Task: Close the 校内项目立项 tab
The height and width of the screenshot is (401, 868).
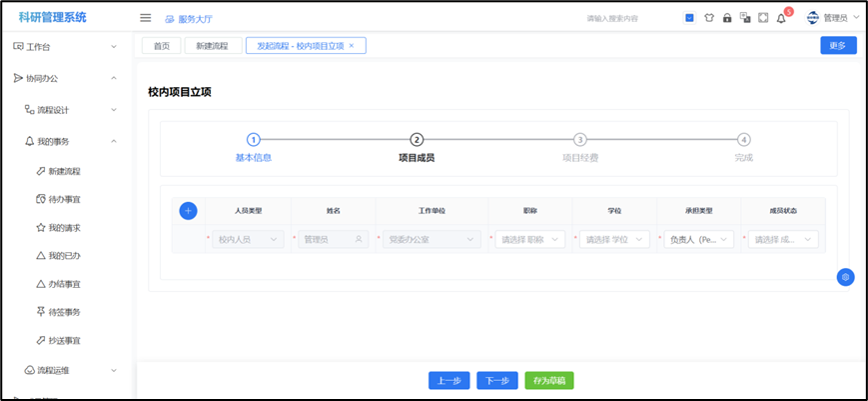Action: point(352,46)
